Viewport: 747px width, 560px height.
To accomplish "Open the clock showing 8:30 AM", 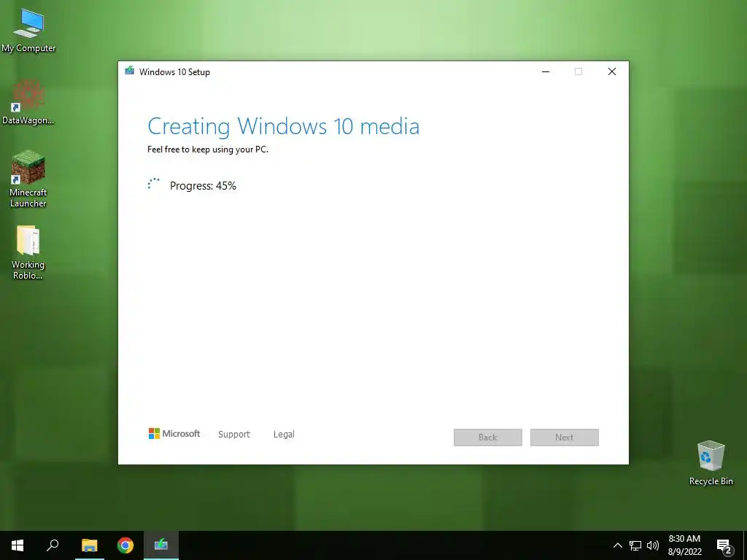I will click(684, 545).
